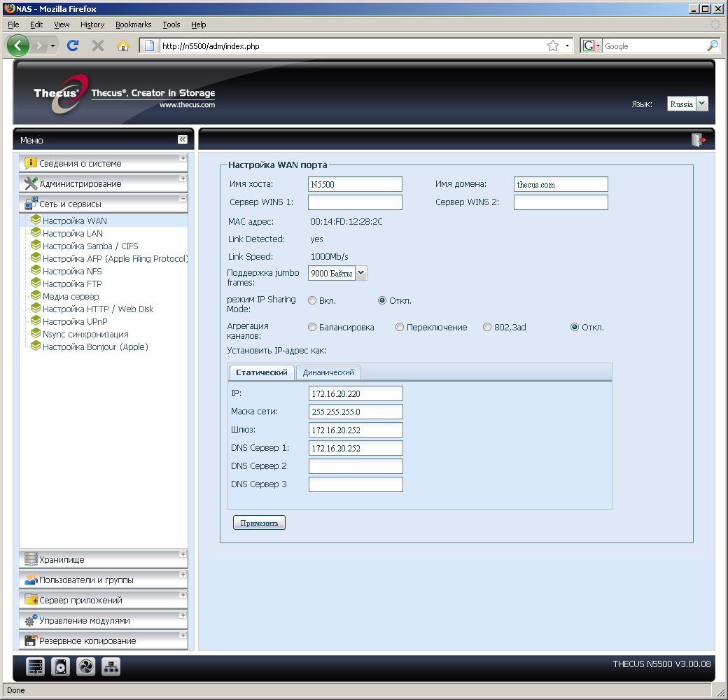Open the back/forward history dropdown
Image resolution: width=728 pixels, height=700 pixels.
(52, 45)
